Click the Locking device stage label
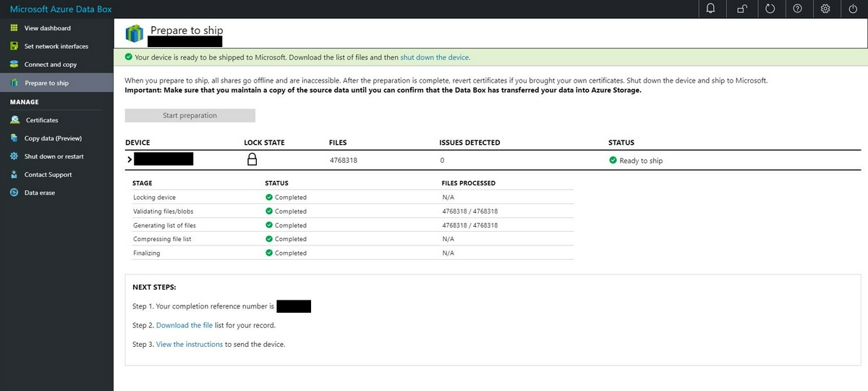This screenshot has width=868, height=391. [x=154, y=197]
